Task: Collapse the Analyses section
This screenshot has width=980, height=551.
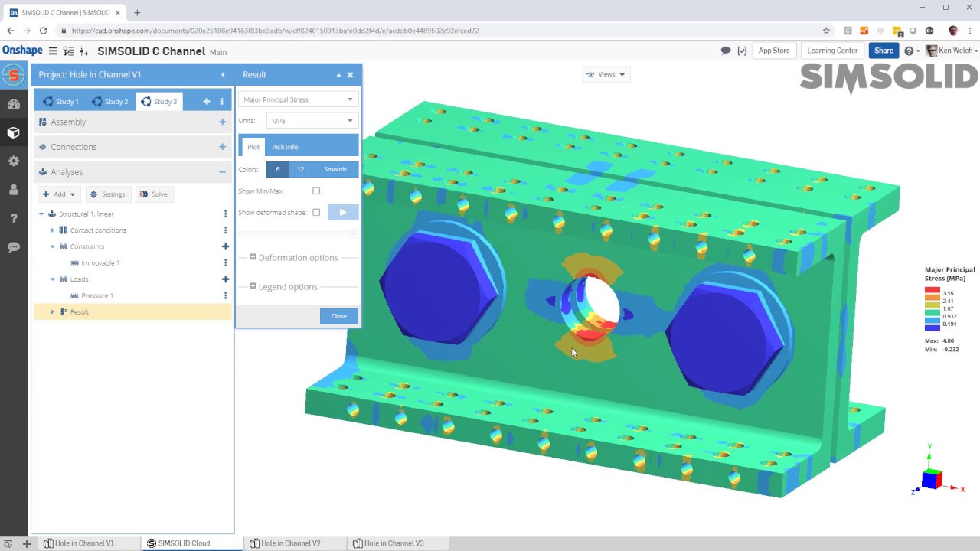Action: coord(223,172)
